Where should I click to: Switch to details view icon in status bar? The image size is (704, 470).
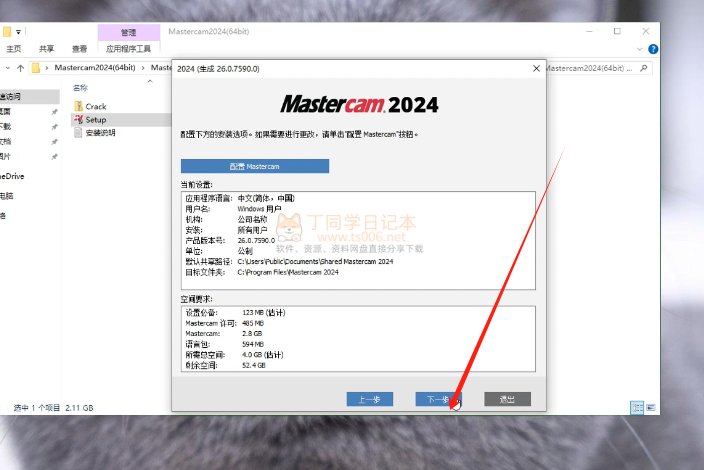click(x=637, y=408)
